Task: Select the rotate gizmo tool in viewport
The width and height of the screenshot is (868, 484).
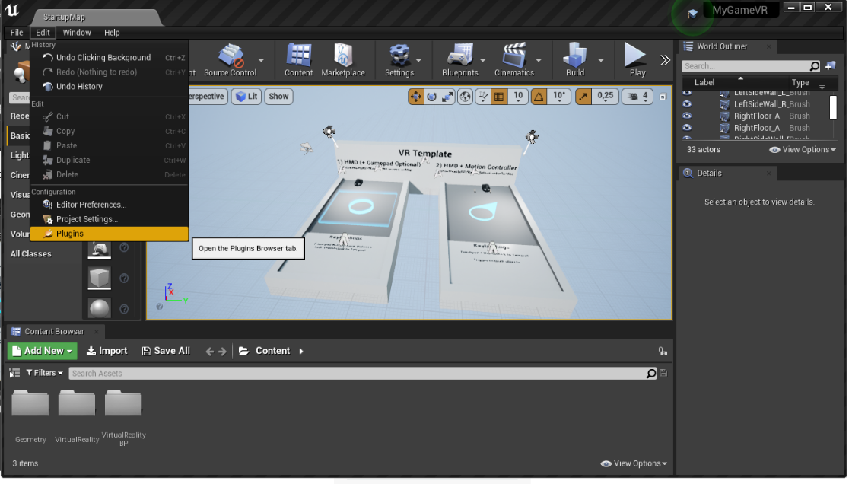Action: 431,97
